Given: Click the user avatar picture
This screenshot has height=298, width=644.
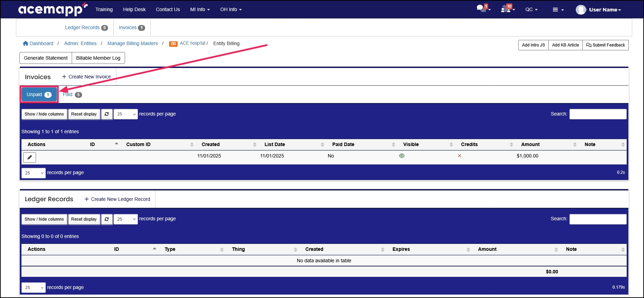Looking at the screenshot, I should tap(581, 10).
